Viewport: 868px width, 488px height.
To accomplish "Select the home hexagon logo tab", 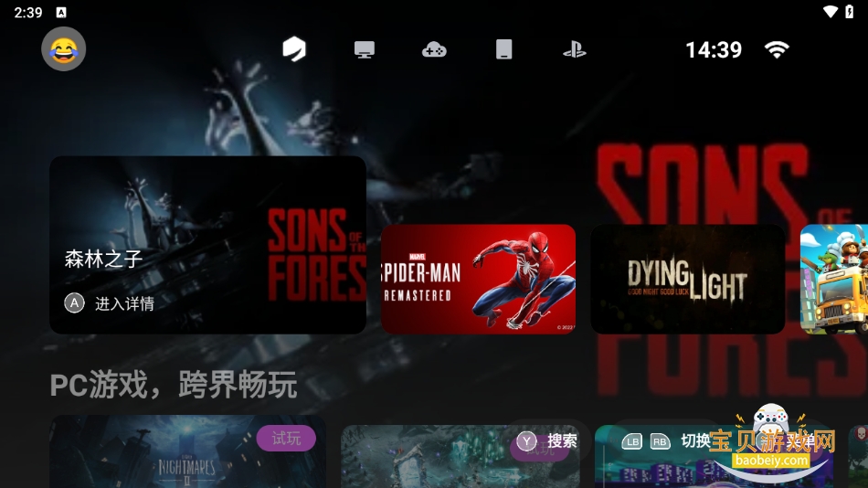I will click(294, 49).
